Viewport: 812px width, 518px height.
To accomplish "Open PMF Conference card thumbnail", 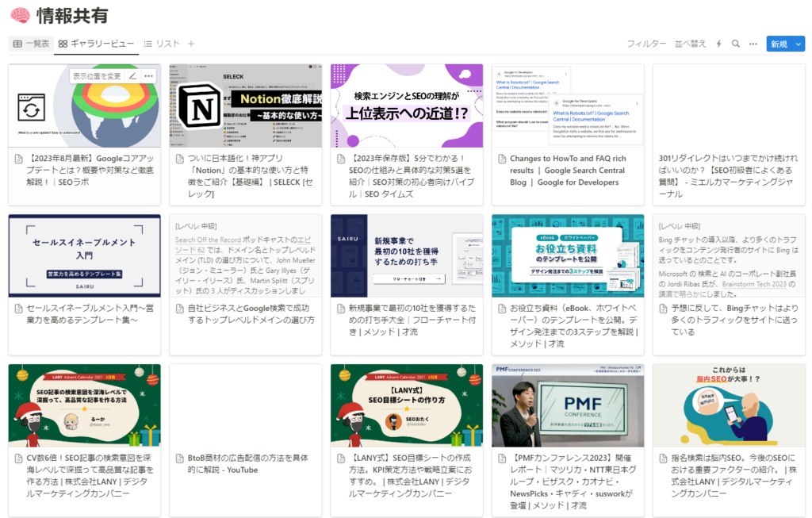I will pyautogui.click(x=568, y=405).
